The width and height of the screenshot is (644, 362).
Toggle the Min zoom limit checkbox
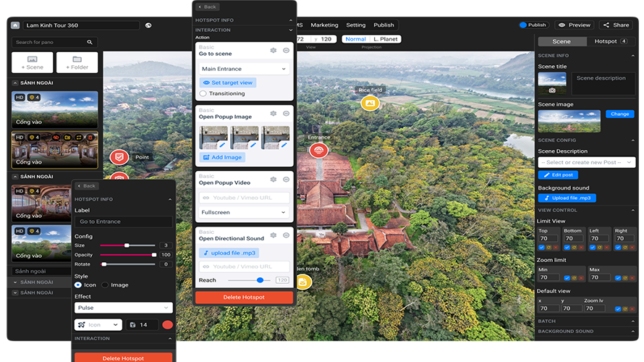coord(567,278)
